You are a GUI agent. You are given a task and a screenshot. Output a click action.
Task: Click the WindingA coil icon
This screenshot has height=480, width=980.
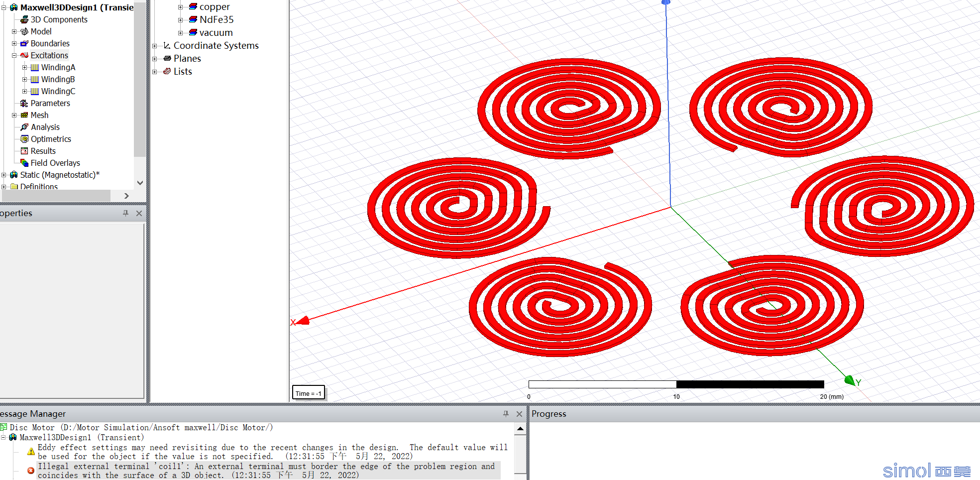(x=34, y=67)
